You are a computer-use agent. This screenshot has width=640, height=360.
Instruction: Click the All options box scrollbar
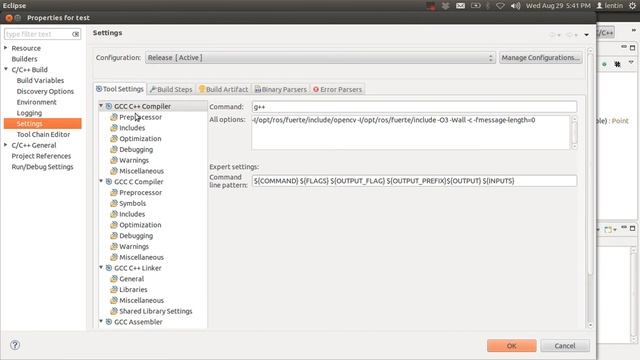click(x=574, y=133)
